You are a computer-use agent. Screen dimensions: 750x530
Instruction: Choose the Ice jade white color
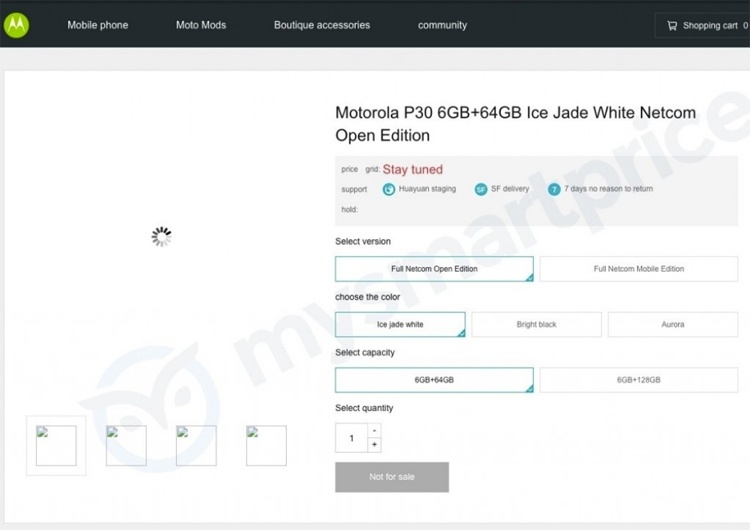(400, 324)
